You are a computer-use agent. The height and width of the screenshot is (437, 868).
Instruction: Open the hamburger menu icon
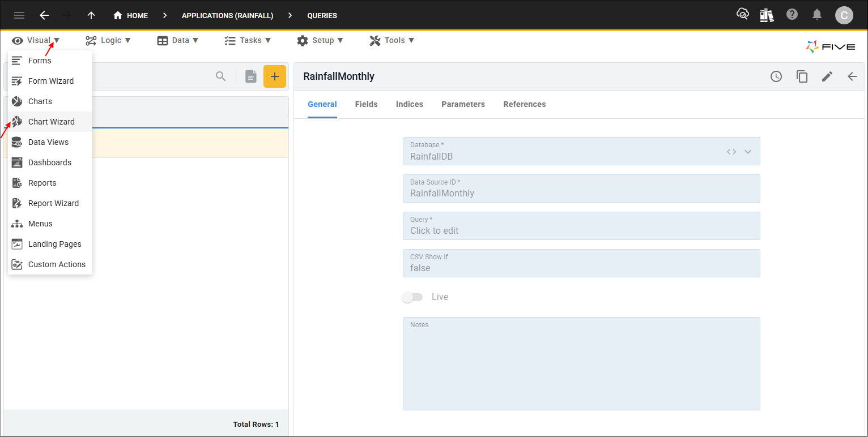tap(19, 15)
